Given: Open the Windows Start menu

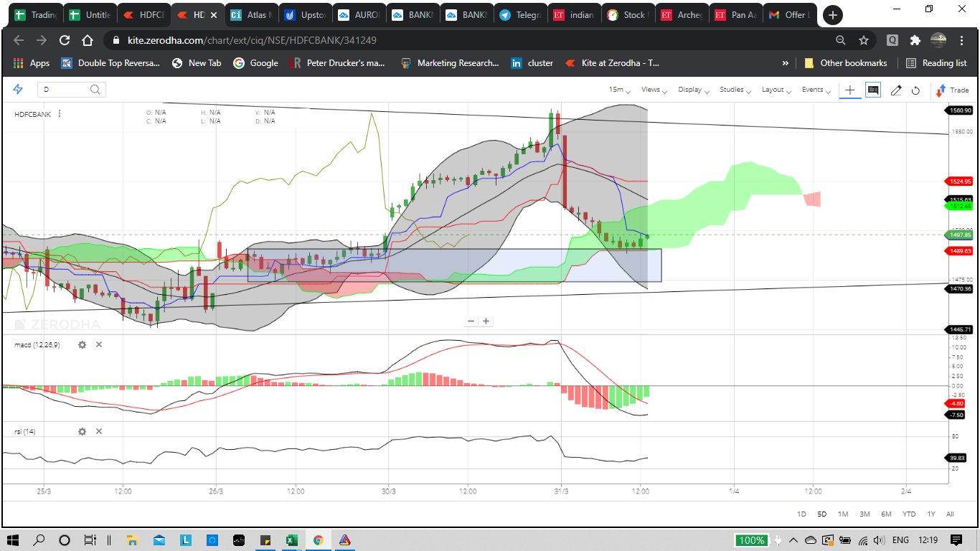Looking at the screenshot, I should point(12,540).
